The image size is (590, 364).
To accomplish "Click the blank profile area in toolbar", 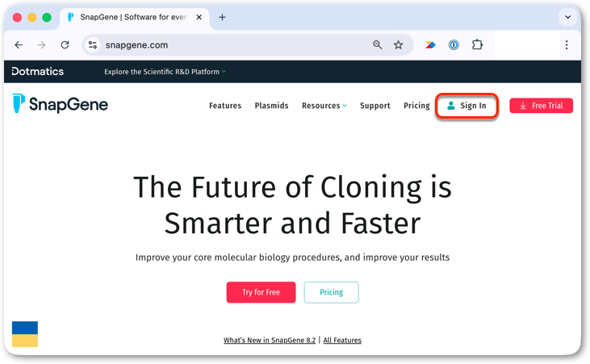I will pos(526,45).
